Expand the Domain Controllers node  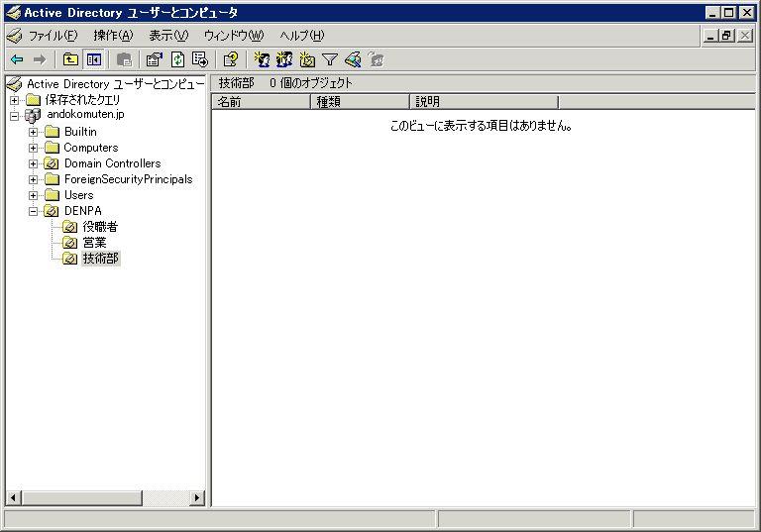(33, 163)
